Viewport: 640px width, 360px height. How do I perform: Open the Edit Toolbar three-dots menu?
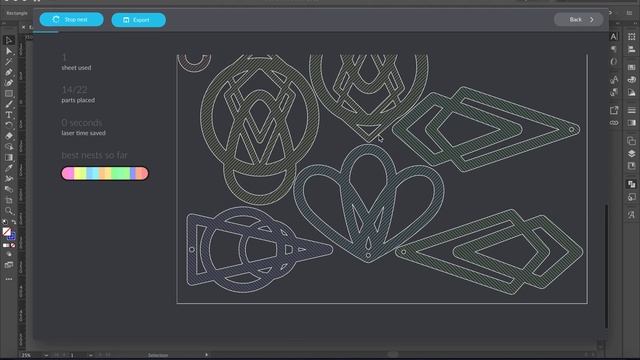pos(9,279)
